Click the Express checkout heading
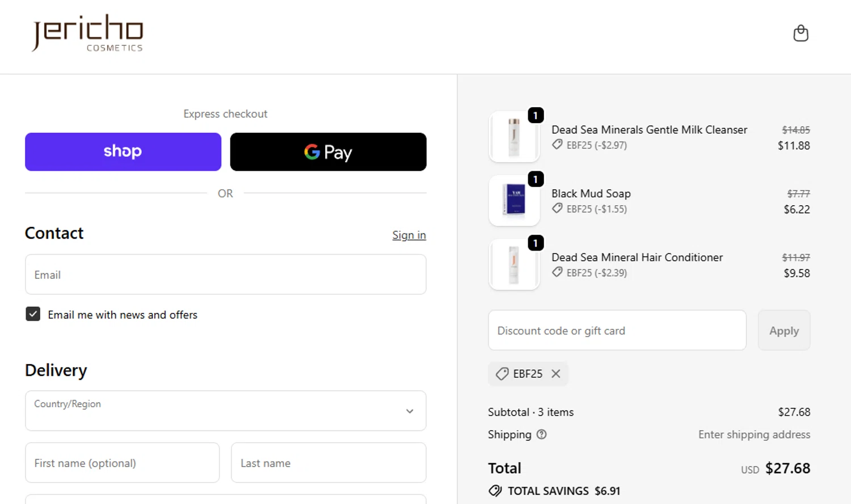The width and height of the screenshot is (851, 504). tap(225, 114)
